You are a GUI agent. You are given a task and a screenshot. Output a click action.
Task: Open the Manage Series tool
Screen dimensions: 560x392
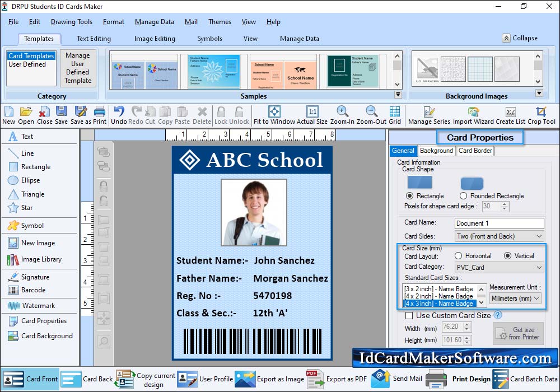point(429,115)
